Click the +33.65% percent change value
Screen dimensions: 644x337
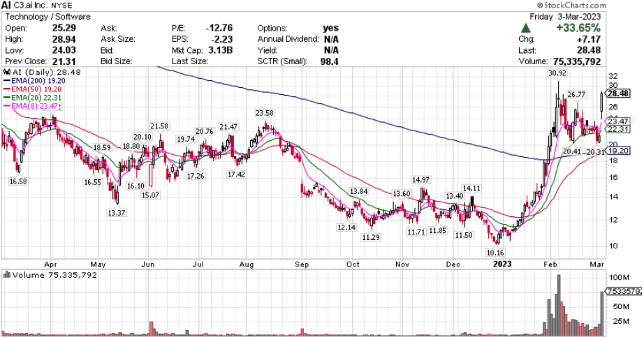pos(578,28)
